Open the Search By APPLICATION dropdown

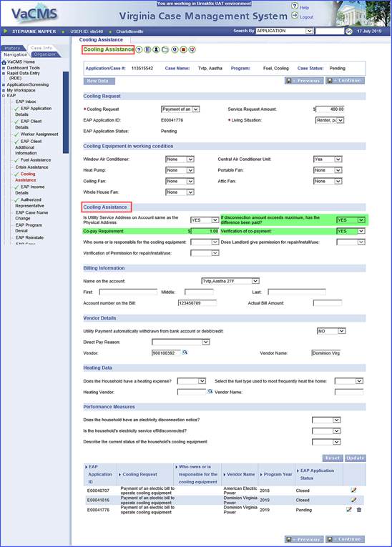pyautogui.click(x=284, y=31)
